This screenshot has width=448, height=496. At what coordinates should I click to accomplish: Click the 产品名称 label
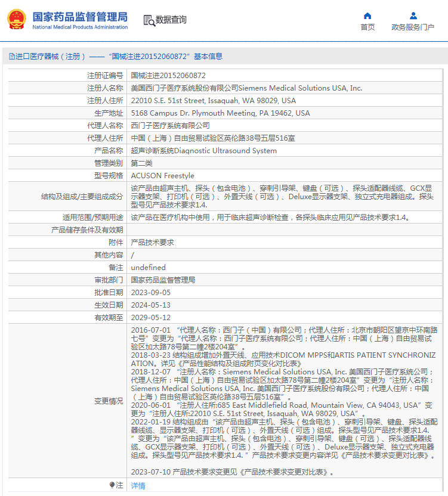point(109,151)
